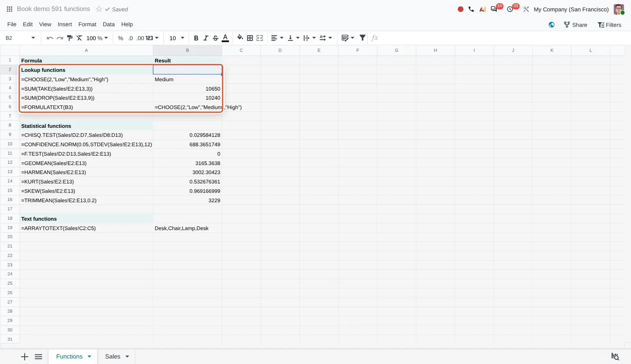Open the text rotation dropdown

click(326, 38)
